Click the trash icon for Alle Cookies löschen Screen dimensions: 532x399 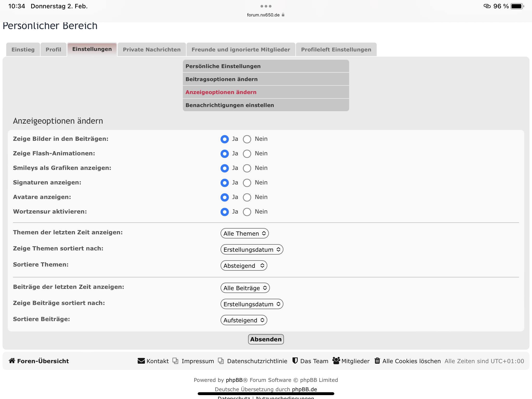point(377,361)
